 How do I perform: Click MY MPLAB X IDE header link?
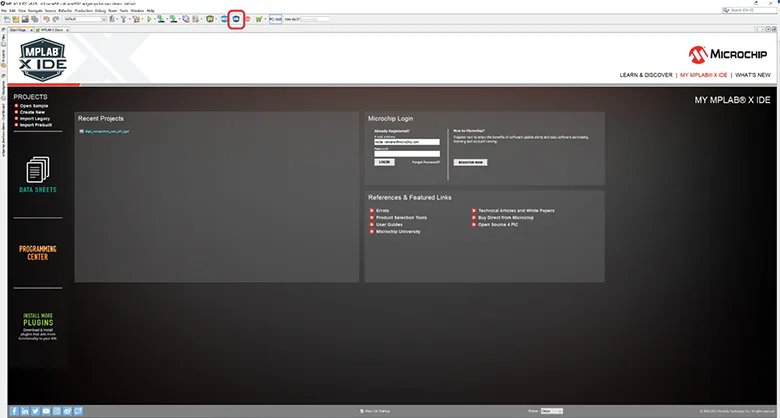pos(703,75)
